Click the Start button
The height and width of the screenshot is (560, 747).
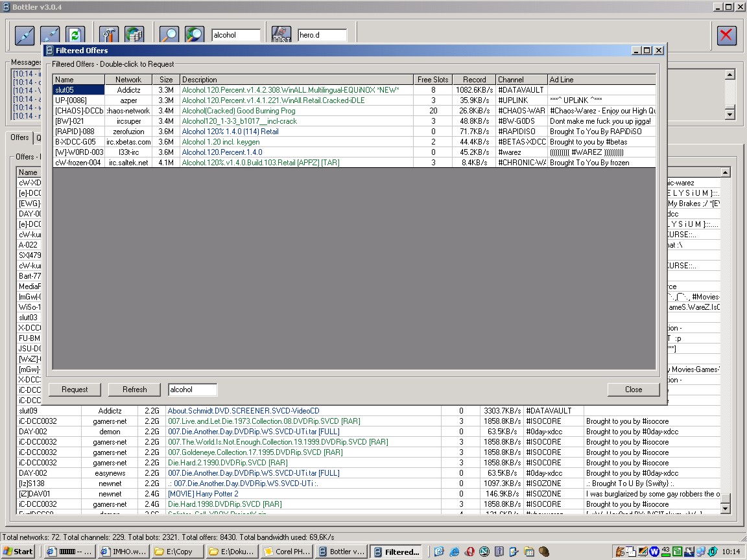[18, 552]
